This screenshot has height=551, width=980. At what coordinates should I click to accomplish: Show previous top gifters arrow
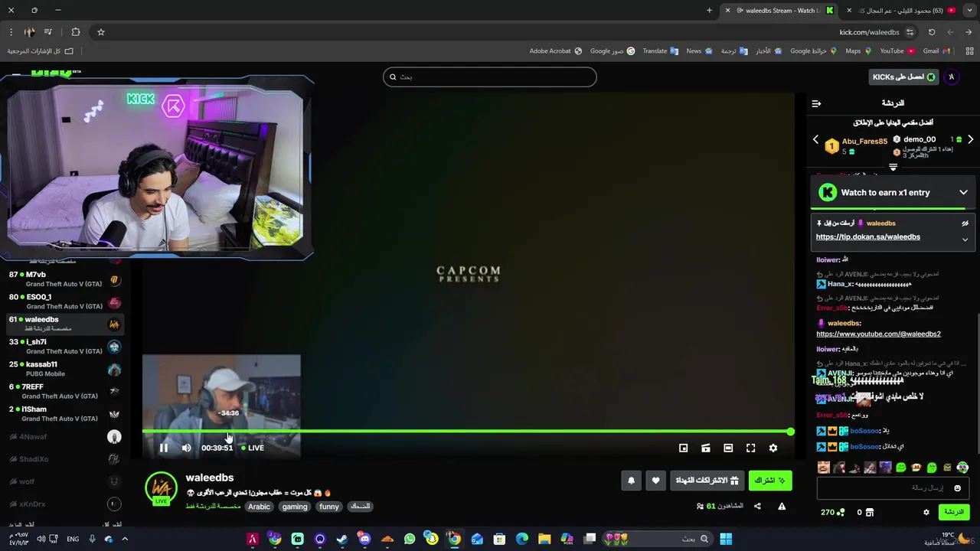point(815,140)
